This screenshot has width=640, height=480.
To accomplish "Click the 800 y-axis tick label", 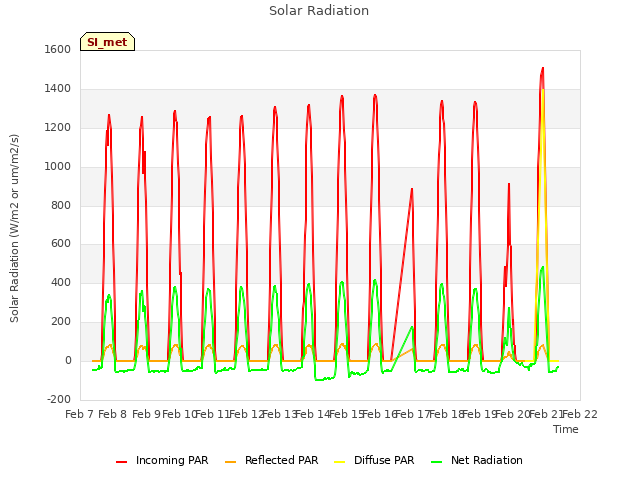I will point(61,205).
